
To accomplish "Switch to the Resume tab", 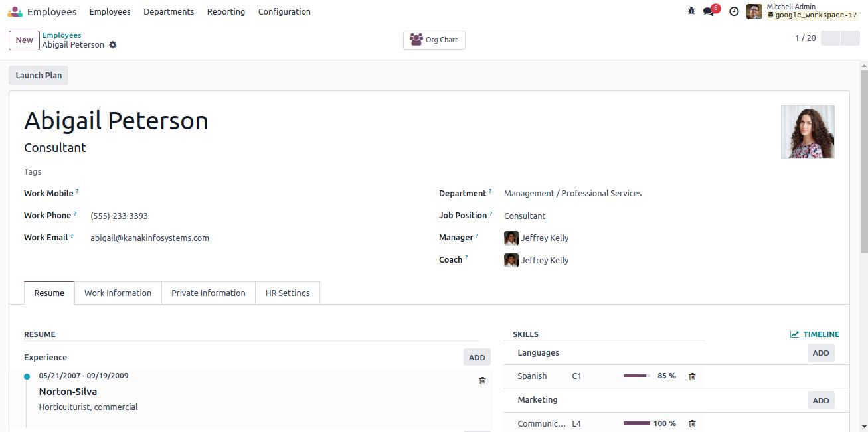I will pyautogui.click(x=49, y=293).
